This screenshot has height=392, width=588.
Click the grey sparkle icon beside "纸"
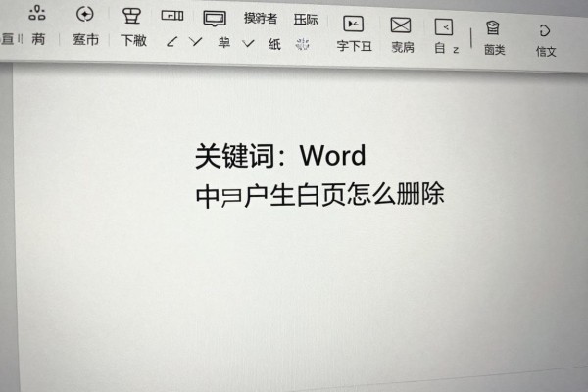pyautogui.click(x=302, y=44)
